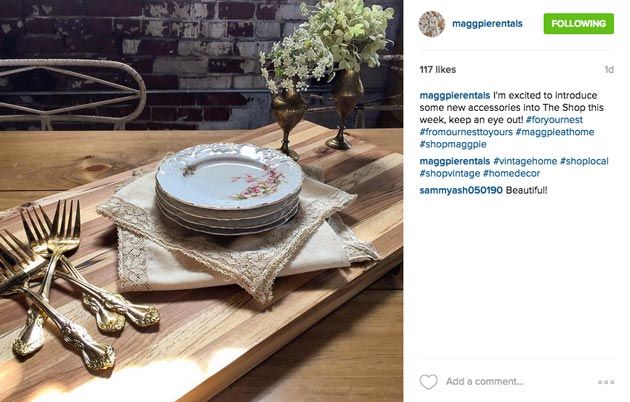
Task: Open the #fromournesttoyours hashtag
Action: 466,132
